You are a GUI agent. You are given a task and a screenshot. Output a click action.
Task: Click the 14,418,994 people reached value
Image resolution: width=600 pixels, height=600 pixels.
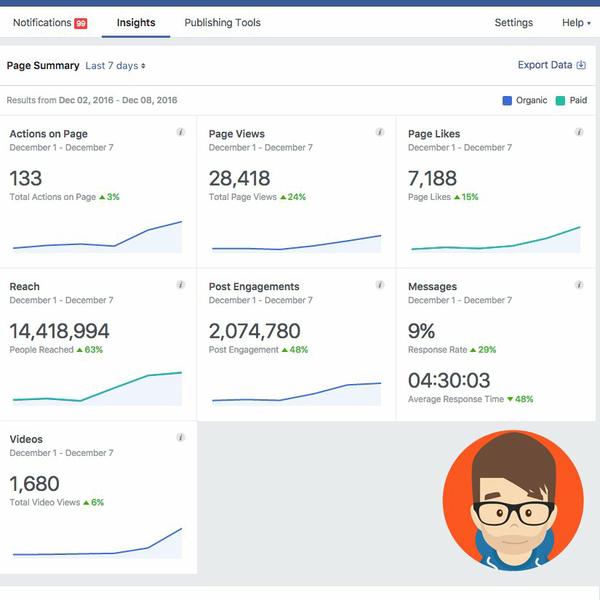59,331
